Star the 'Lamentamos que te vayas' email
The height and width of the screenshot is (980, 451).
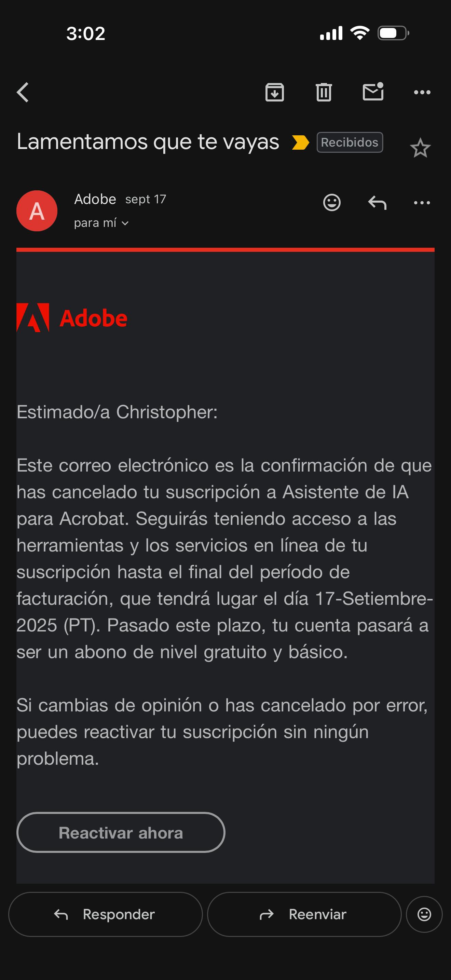click(420, 148)
